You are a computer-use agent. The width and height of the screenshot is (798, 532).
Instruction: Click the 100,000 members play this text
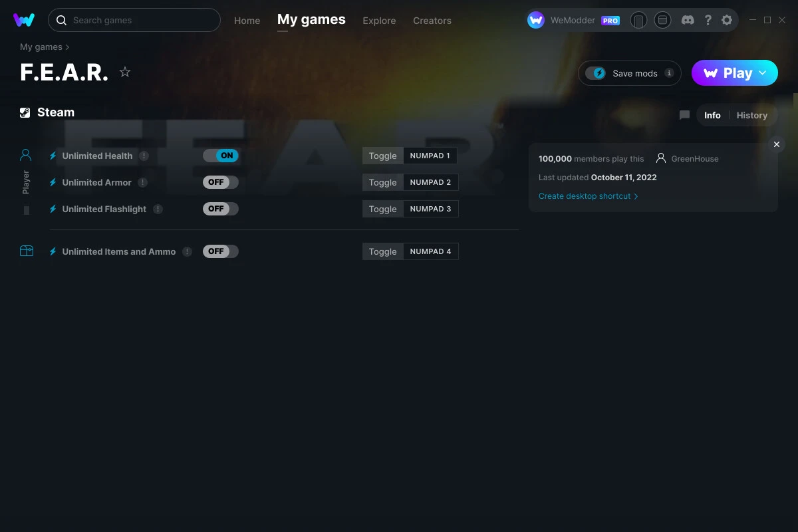click(591, 159)
